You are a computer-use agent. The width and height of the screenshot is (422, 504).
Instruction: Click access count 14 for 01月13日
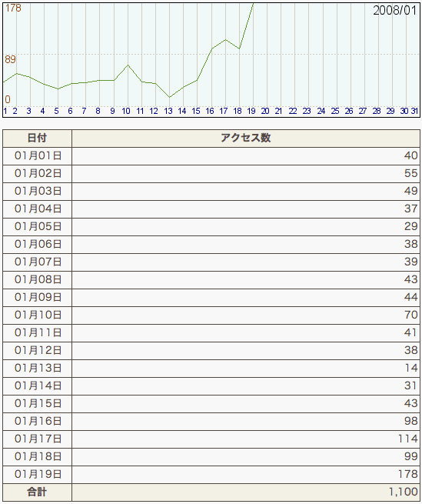click(x=411, y=368)
